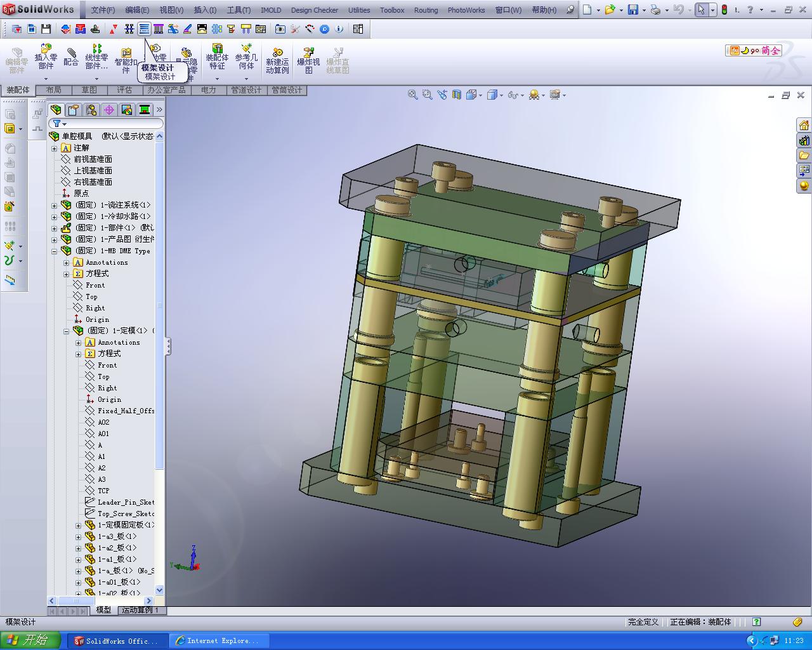Image resolution: width=812 pixels, height=650 pixels.
Task: Select the Mate (配合) paperclip tool
Action: pyautogui.click(x=71, y=57)
